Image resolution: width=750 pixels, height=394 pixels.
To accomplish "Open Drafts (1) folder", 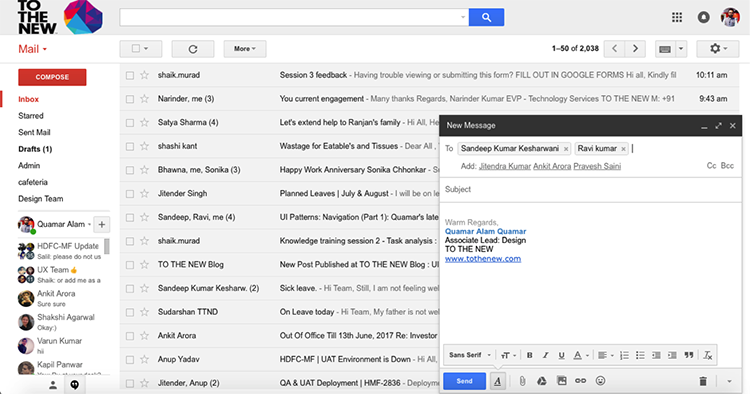I will (x=35, y=149).
